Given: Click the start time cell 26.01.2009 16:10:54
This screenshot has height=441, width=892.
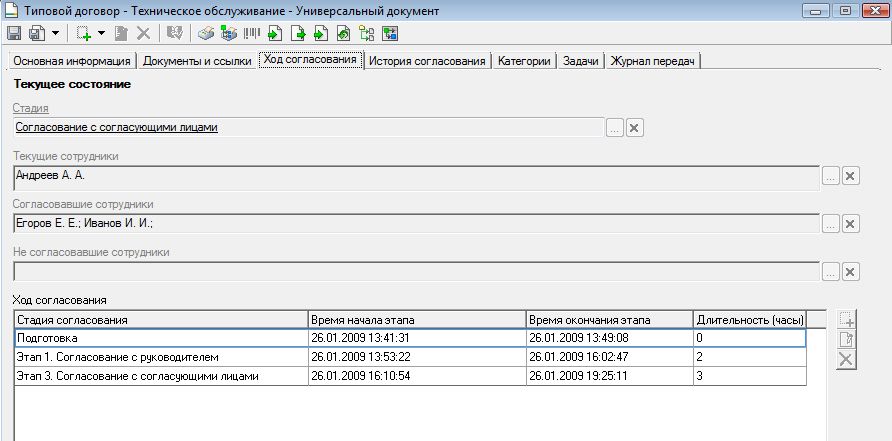Looking at the screenshot, I should point(417,376).
